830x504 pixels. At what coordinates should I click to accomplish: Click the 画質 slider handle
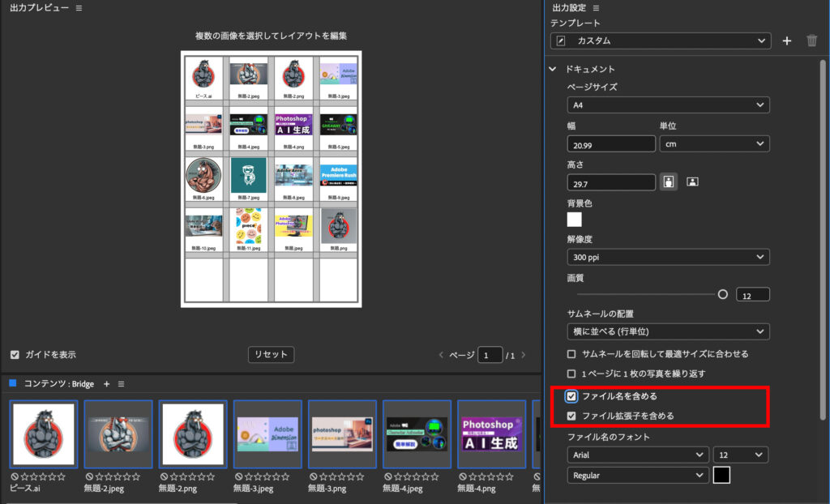coord(722,294)
